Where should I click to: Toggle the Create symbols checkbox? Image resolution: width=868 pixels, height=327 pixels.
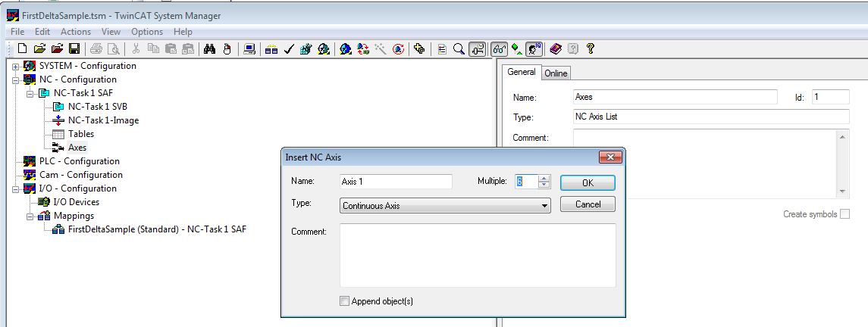[844, 213]
